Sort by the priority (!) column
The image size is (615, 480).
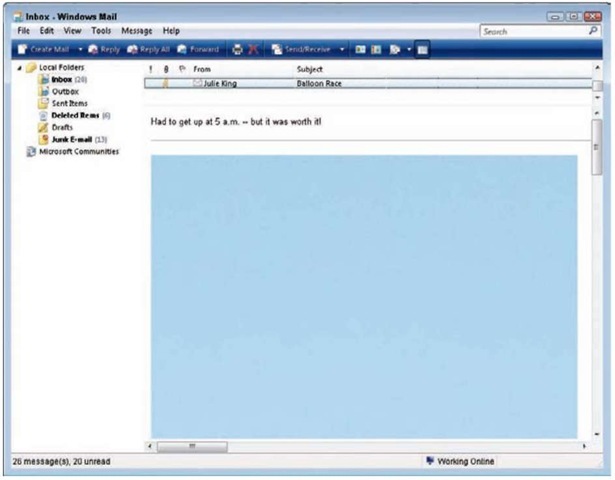coord(151,69)
